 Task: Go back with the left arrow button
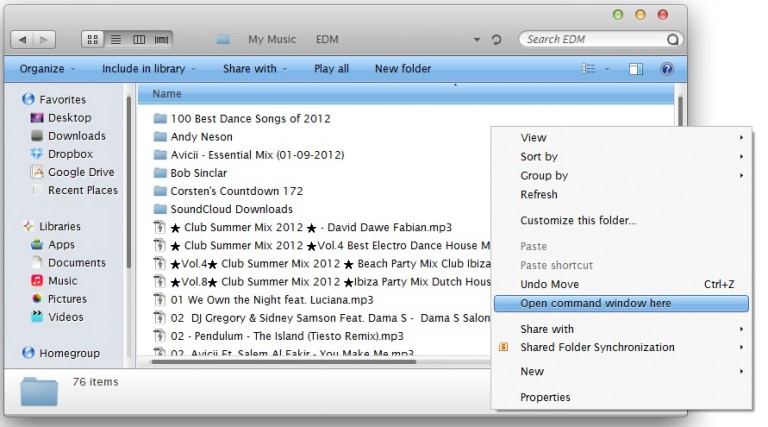(23, 40)
